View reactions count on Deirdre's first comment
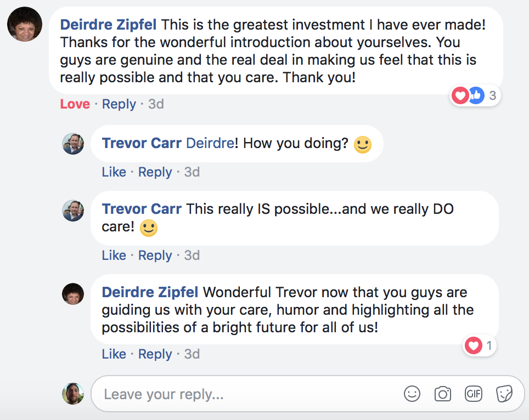The image size is (529, 420). click(x=492, y=96)
